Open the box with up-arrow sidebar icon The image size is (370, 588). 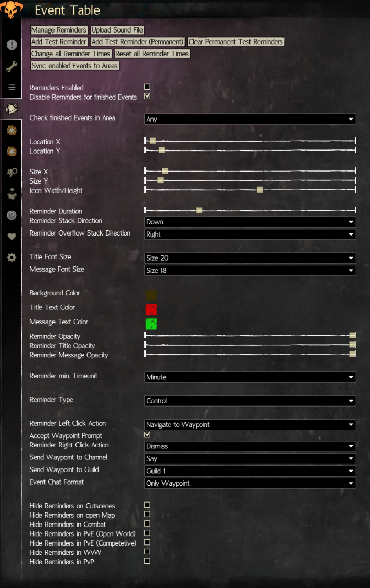click(12, 194)
